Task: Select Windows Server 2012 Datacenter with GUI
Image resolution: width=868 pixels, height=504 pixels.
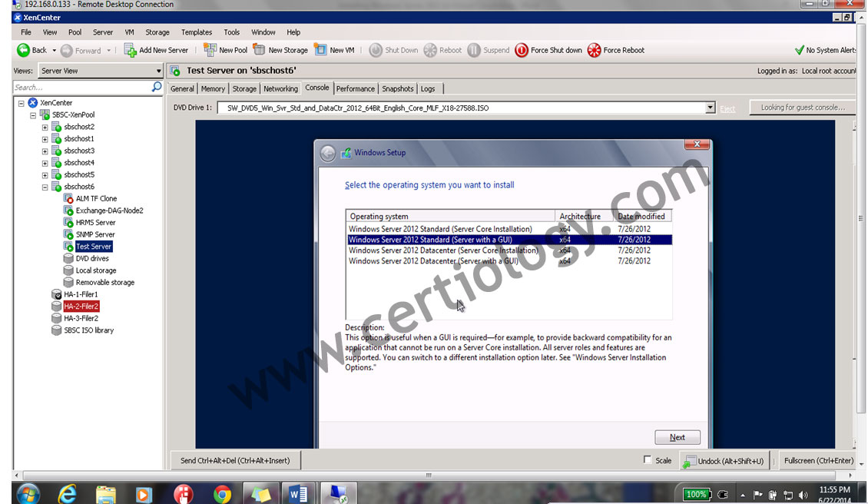Action: [509, 261]
